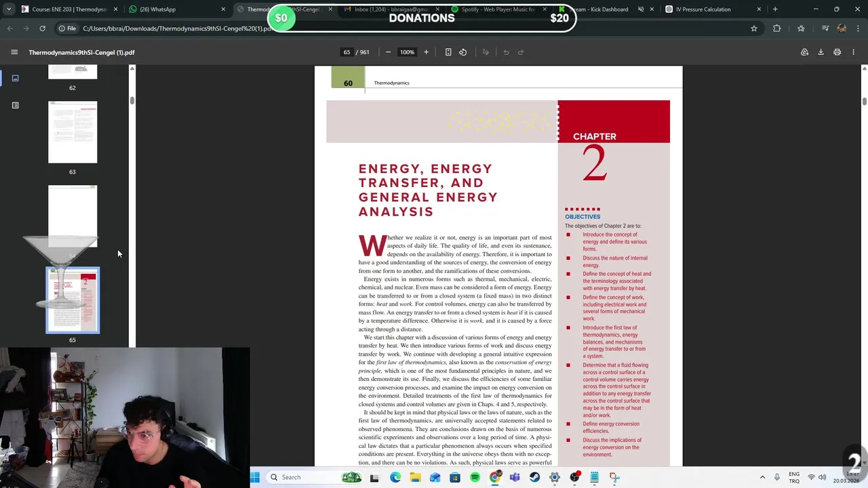Go back in browser history

tap(9, 28)
